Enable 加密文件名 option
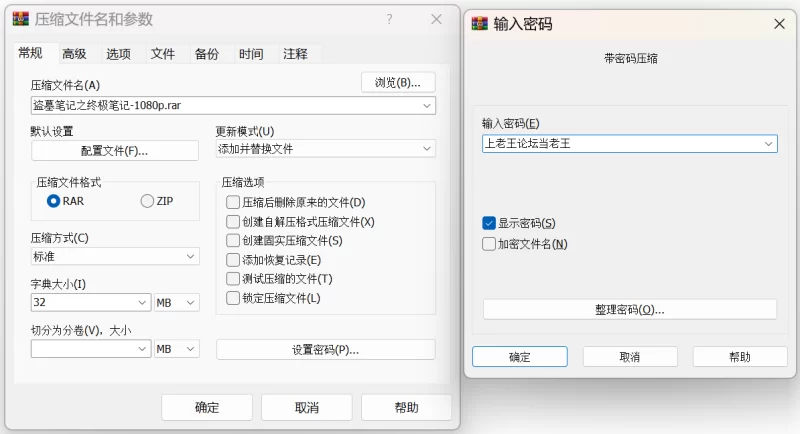The width and height of the screenshot is (800, 434). (x=489, y=244)
